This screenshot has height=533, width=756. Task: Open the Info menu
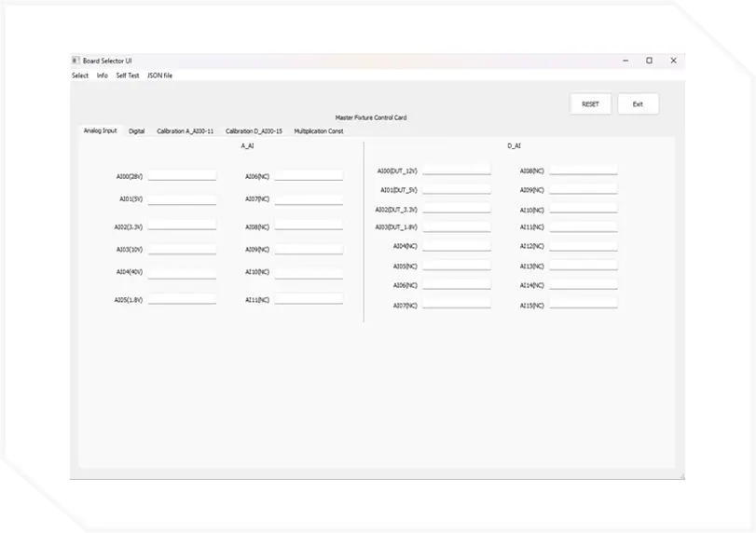point(103,75)
